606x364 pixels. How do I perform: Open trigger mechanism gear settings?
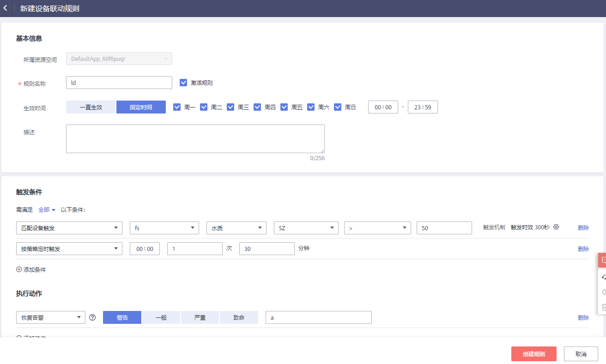pyautogui.click(x=556, y=227)
